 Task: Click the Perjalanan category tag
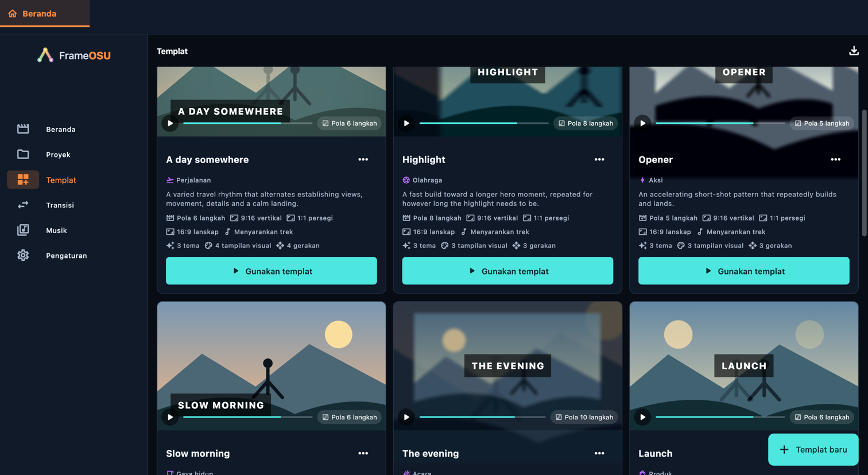click(x=189, y=180)
